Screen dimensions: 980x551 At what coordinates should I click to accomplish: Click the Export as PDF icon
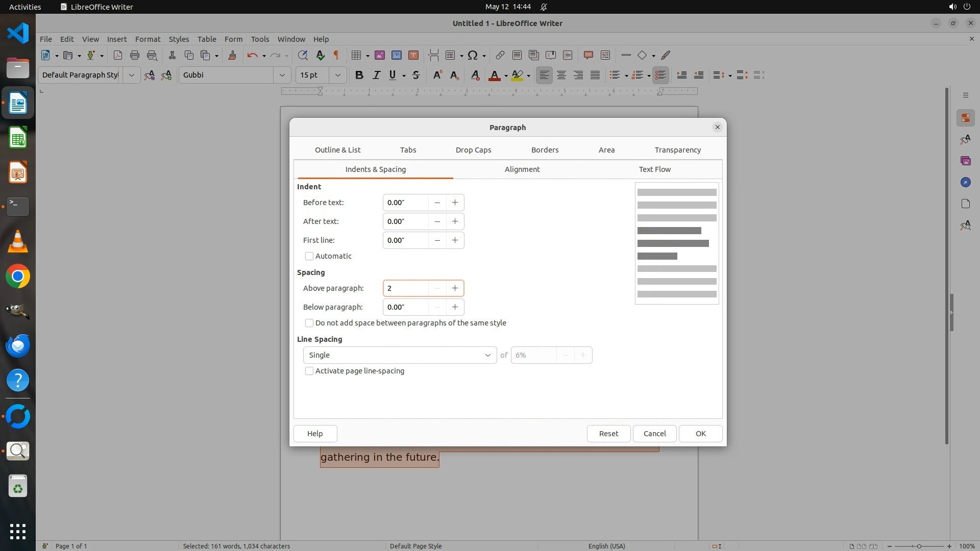tap(118, 55)
